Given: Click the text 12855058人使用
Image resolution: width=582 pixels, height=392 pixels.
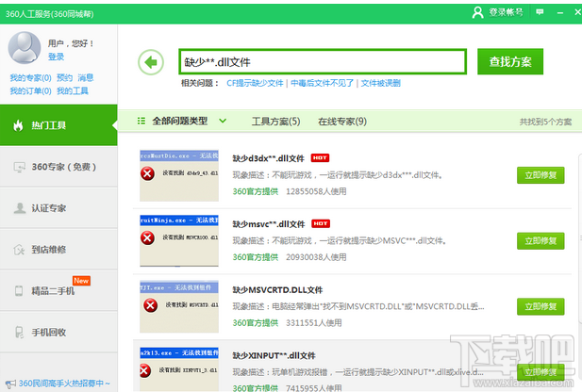Looking at the screenshot, I should 316,191.
